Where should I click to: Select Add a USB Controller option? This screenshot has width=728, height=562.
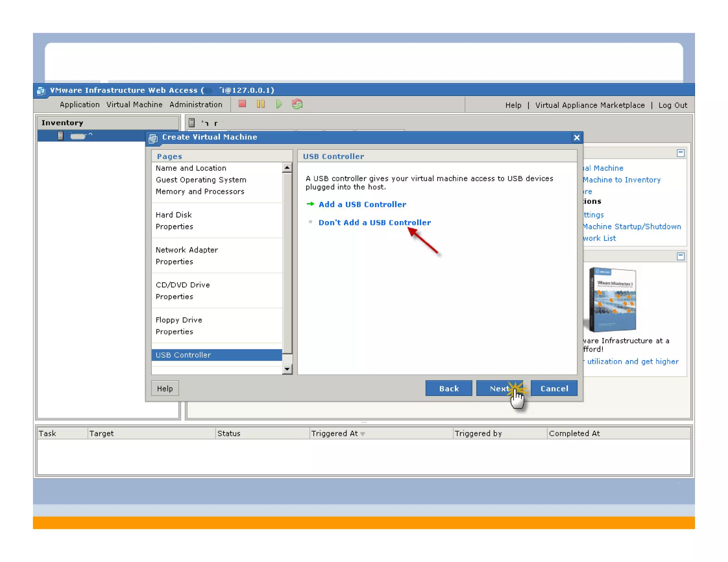tap(362, 204)
